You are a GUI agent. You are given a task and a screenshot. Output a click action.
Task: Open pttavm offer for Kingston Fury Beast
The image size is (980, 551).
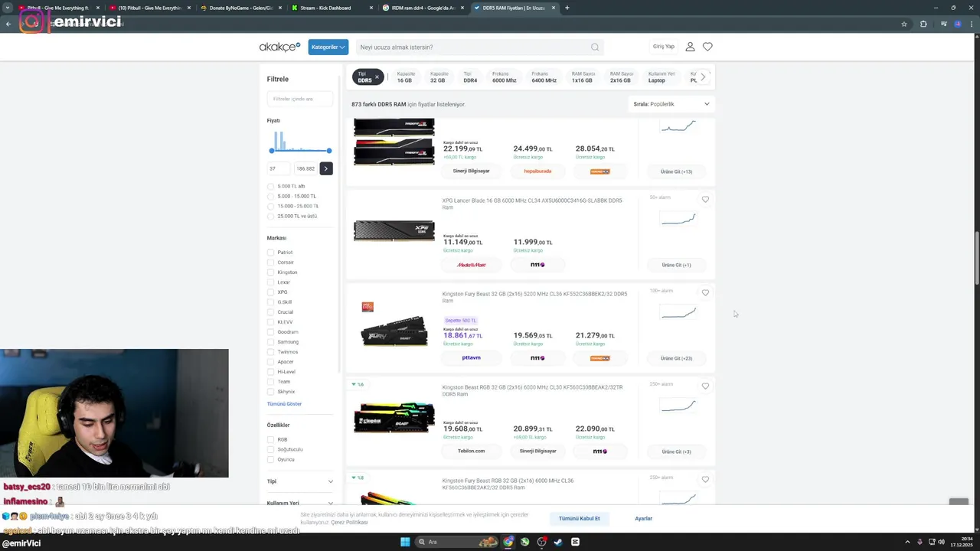tap(471, 358)
